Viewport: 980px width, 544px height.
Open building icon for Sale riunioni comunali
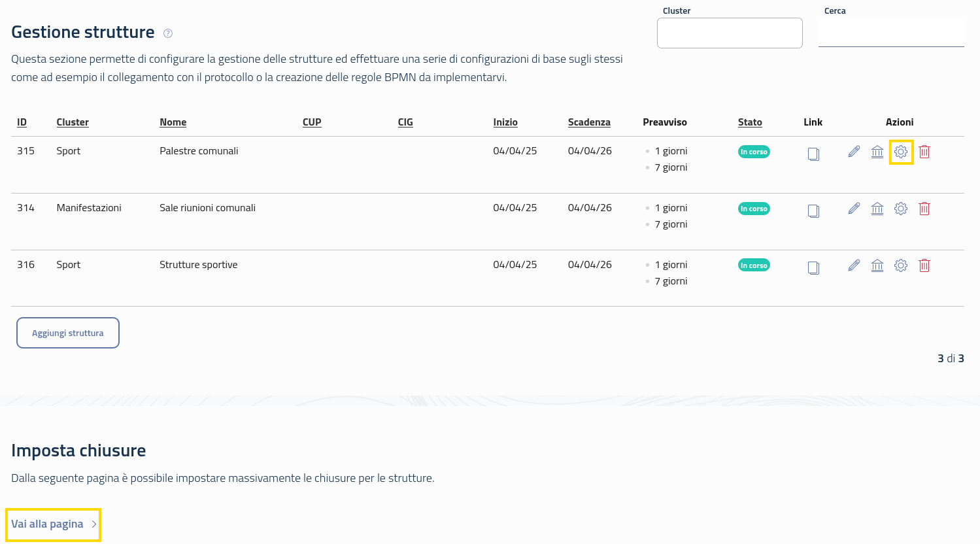(877, 209)
